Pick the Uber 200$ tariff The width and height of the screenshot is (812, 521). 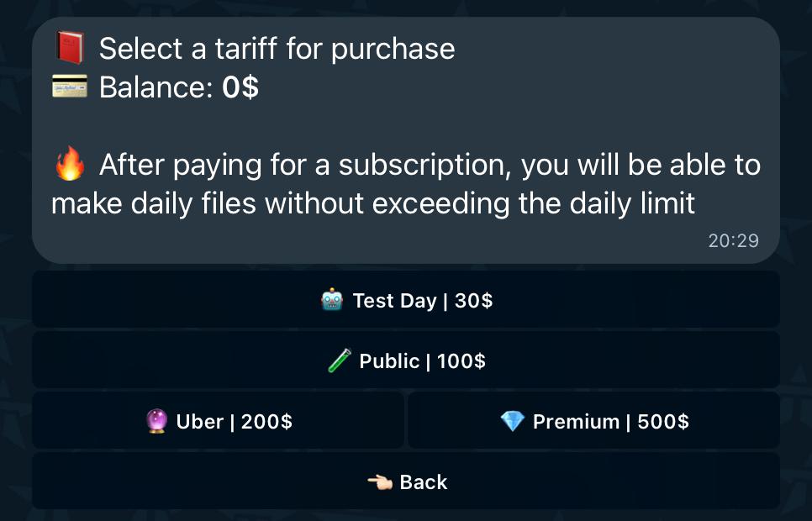coord(218,420)
